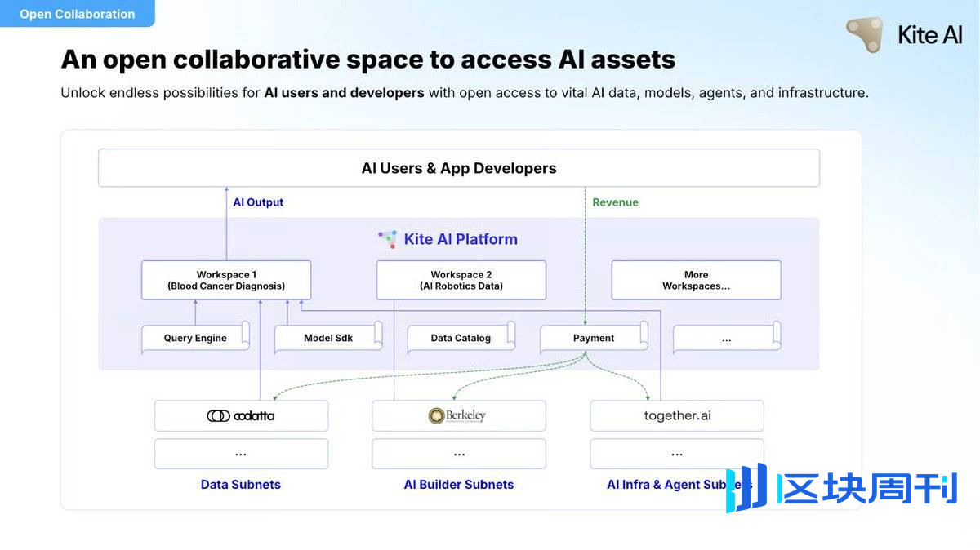Click the green Revenue label
Screen dimensions: 980x550
coord(616,202)
